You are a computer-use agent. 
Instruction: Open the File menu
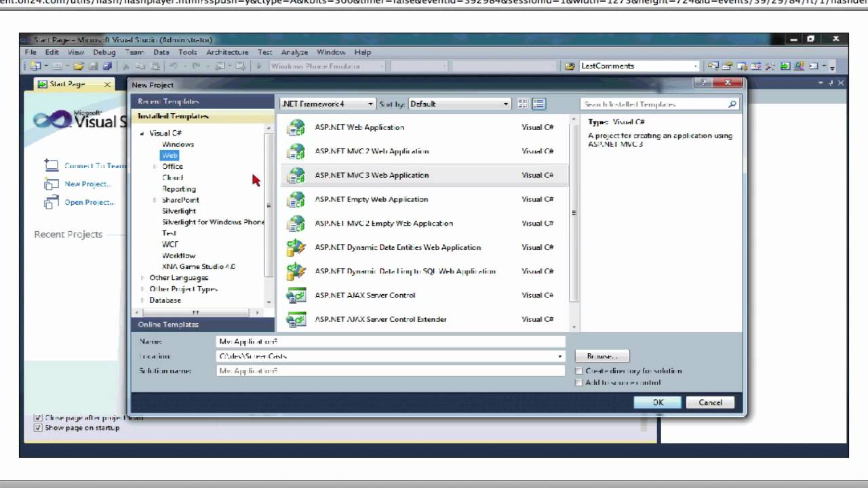click(x=31, y=52)
